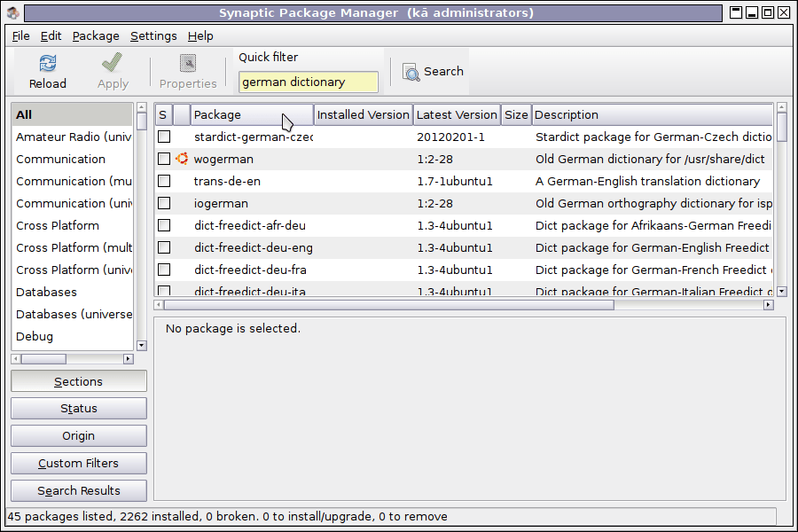Open the Help menu

[200, 36]
